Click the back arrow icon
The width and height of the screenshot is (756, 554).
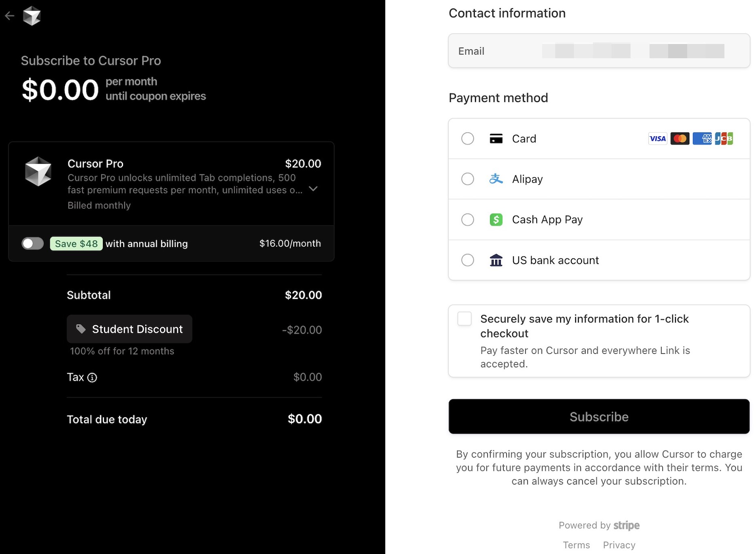[x=9, y=16]
